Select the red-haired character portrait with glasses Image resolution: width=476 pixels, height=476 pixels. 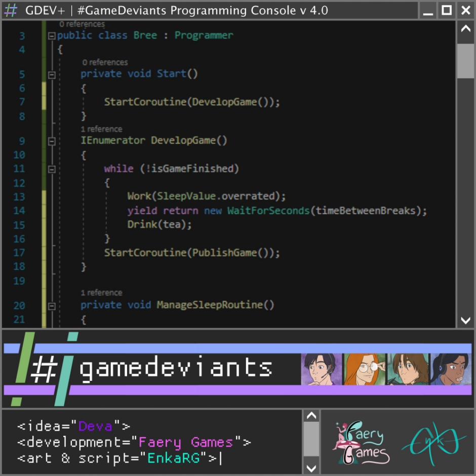tap(365, 369)
